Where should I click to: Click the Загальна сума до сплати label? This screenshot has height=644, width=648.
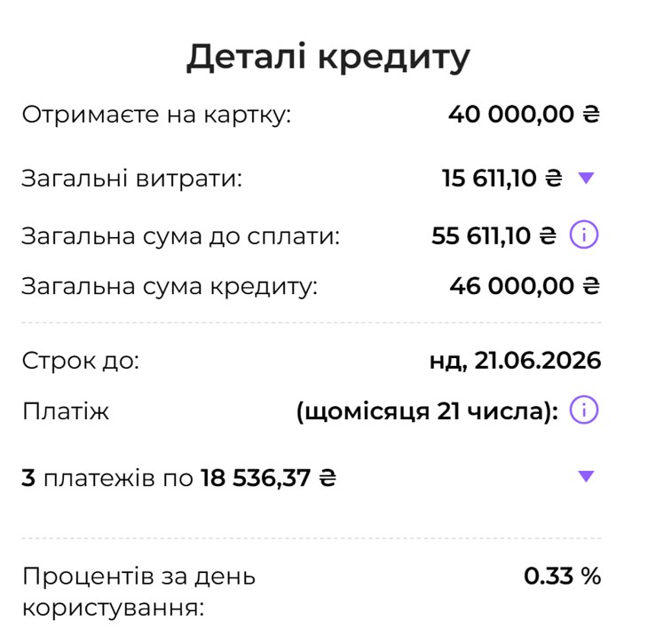point(180,236)
